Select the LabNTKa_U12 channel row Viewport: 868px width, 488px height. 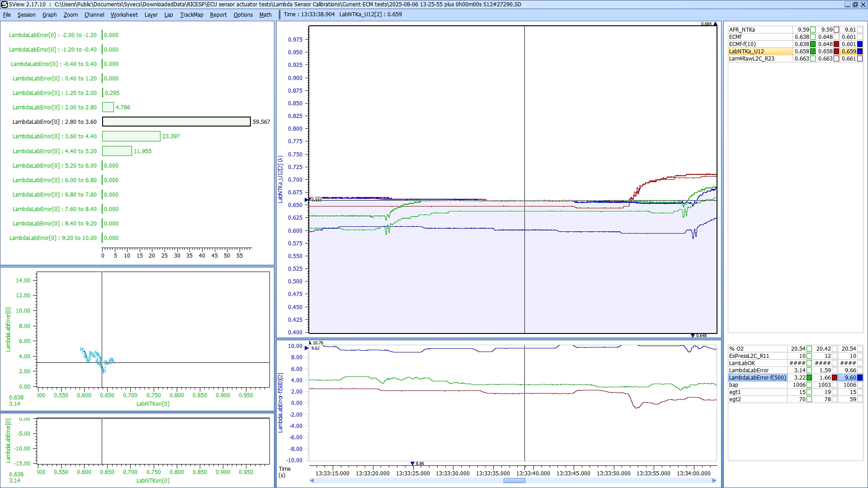click(759, 52)
